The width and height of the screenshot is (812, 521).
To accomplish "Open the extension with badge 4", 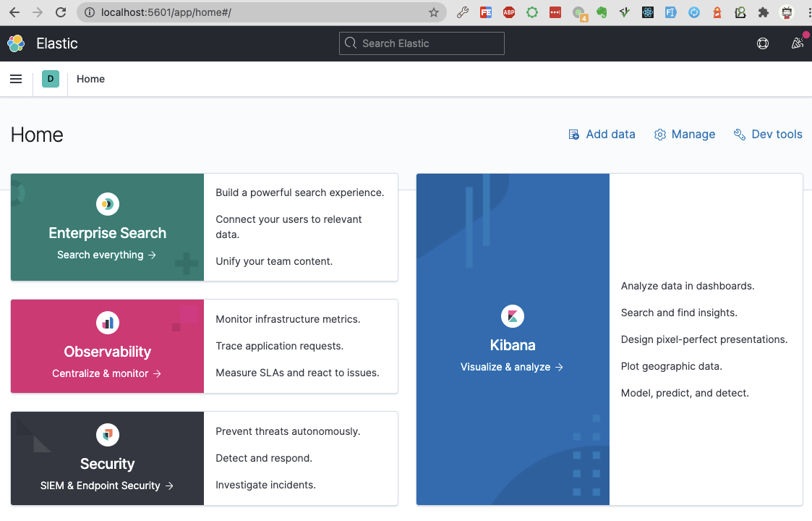I will click(579, 14).
